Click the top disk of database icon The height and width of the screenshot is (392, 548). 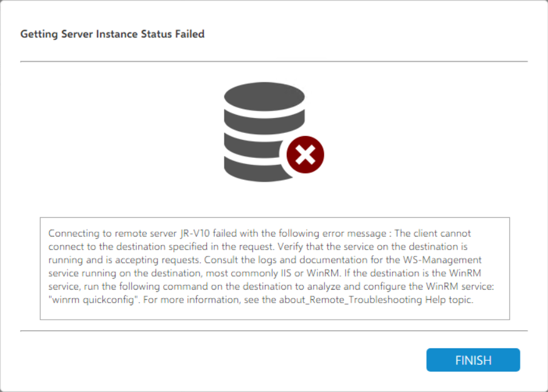[x=264, y=96]
